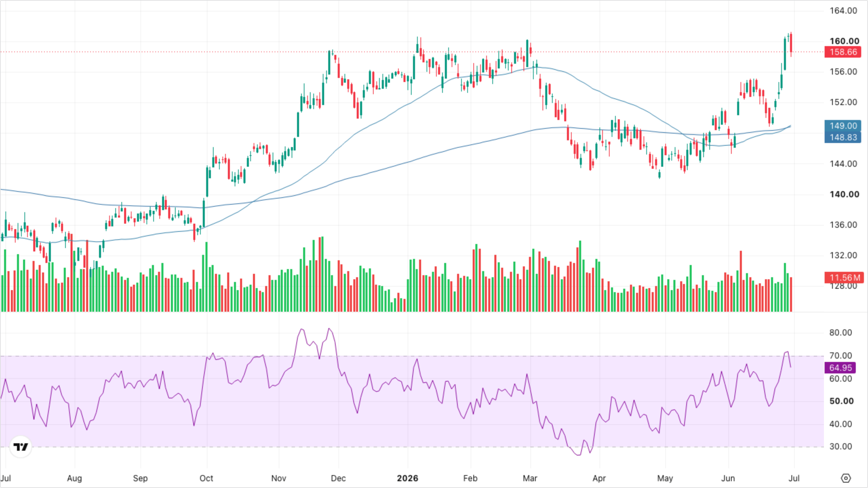Click the Dec label on time axis

click(x=338, y=478)
